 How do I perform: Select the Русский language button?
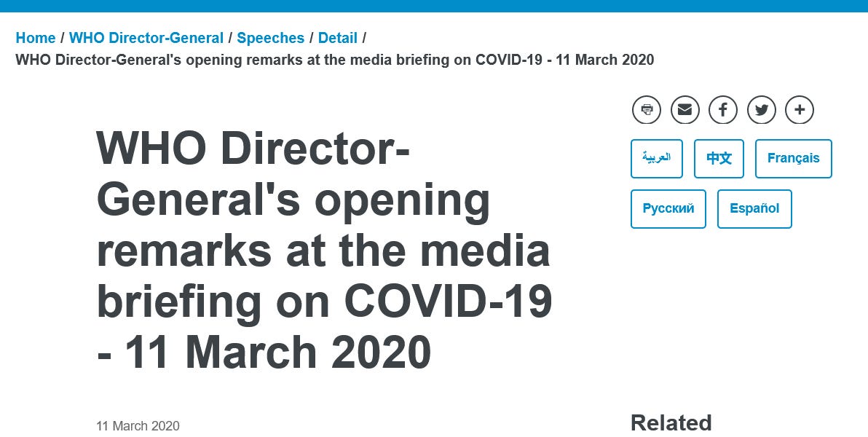click(x=668, y=208)
